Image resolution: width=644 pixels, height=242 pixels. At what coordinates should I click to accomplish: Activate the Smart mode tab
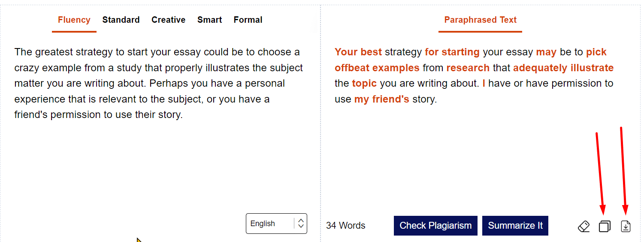pyautogui.click(x=210, y=20)
